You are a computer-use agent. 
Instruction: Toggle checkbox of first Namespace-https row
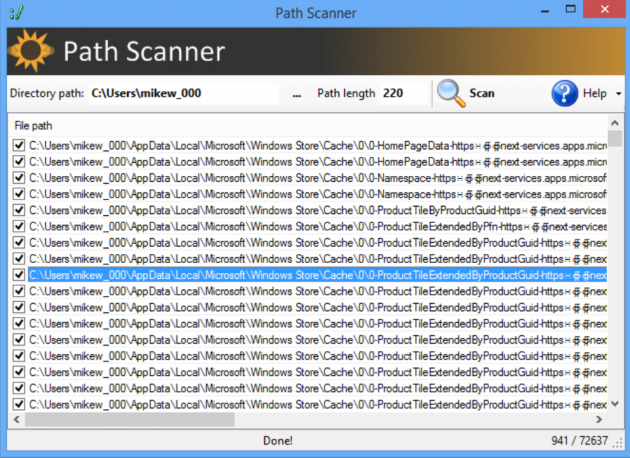click(18, 178)
